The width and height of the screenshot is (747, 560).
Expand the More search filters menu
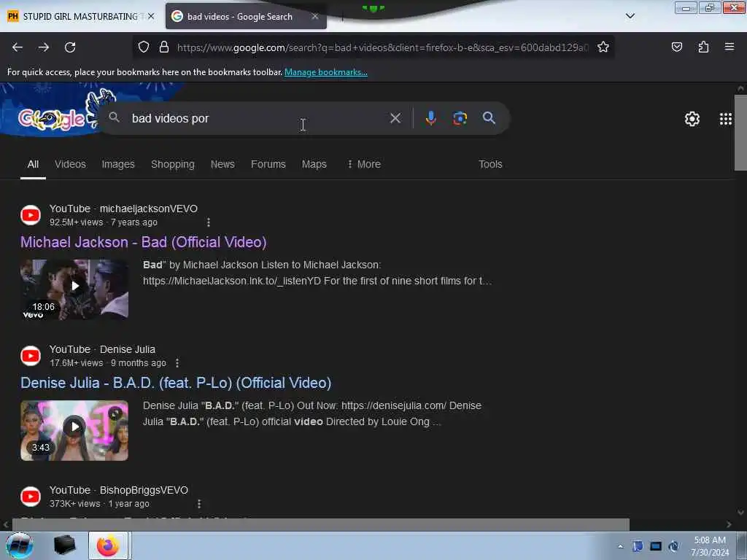[363, 164]
